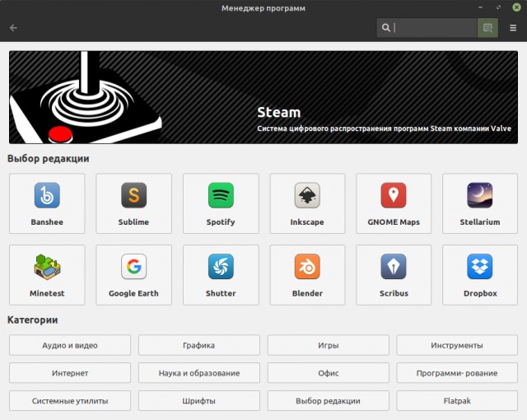Viewport: 527px width, 420px height.
Task: Open the Google Earth app tile
Action: click(133, 275)
